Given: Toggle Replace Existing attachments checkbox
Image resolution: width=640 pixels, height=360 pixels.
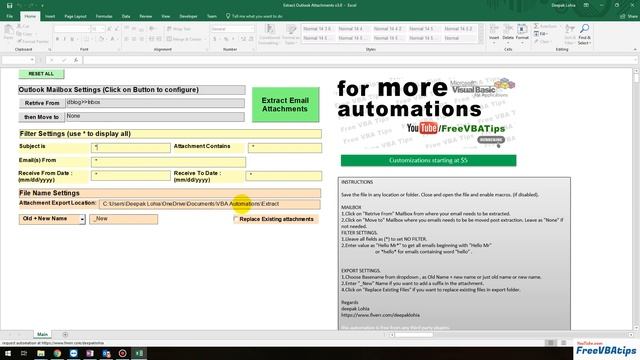Looking at the screenshot, I should (236, 219).
